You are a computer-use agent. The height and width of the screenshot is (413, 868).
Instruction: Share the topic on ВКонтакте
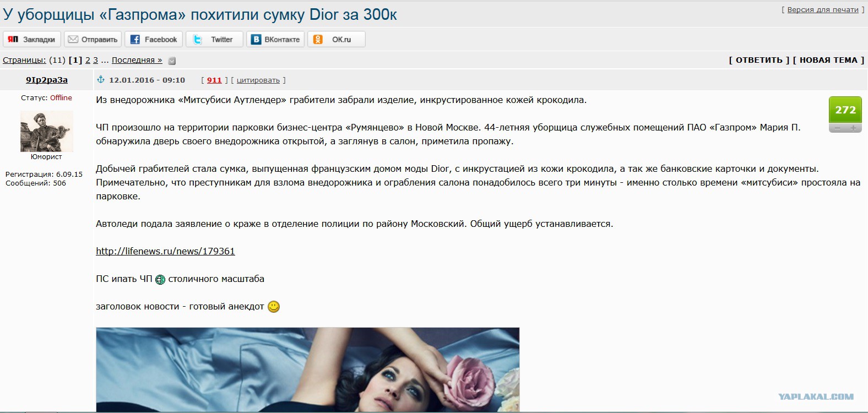tap(275, 40)
